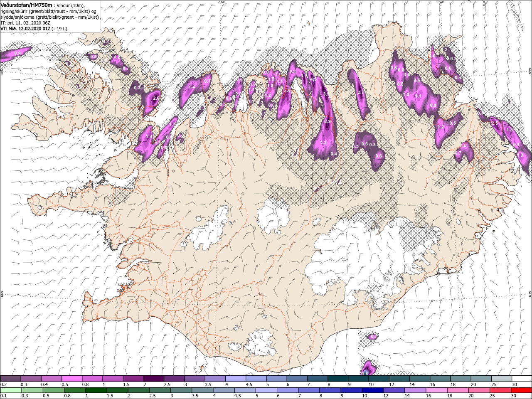Pick bottom-row deep blue swatch between 10 and 12

pyautogui.click(x=372, y=390)
